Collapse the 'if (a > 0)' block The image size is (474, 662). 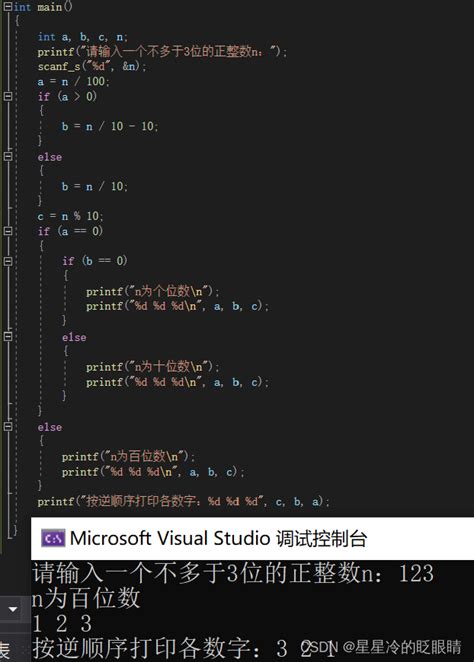pyautogui.click(x=8, y=96)
